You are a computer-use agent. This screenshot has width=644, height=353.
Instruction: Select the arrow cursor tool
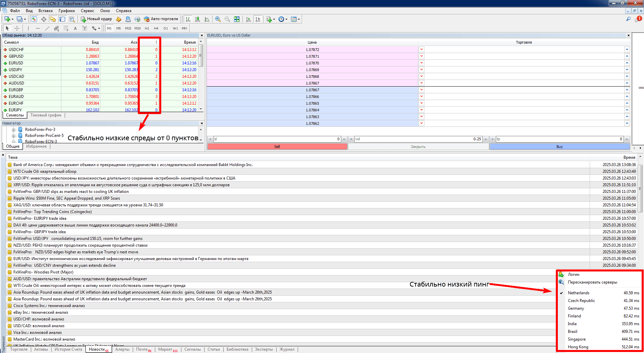(7, 28)
